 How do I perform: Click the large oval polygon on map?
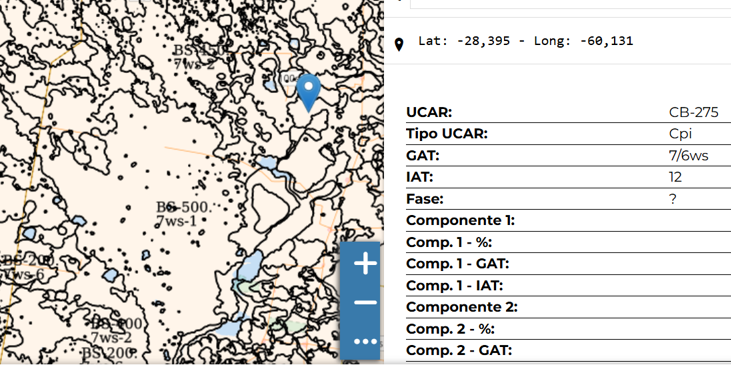(x=271, y=207)
